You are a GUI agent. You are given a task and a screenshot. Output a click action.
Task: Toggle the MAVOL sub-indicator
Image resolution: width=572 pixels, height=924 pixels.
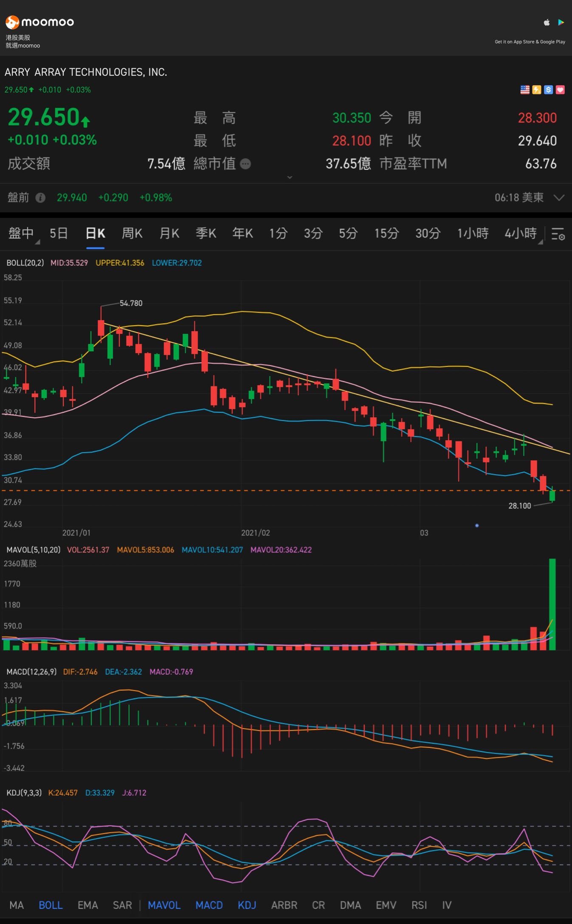(x=164, y=905)
